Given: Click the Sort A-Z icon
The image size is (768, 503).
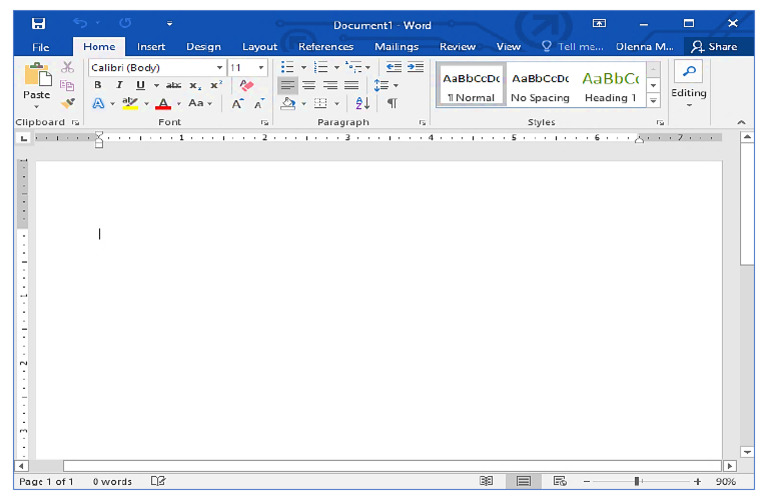Looking at the screenshot, I should (363, 103).
